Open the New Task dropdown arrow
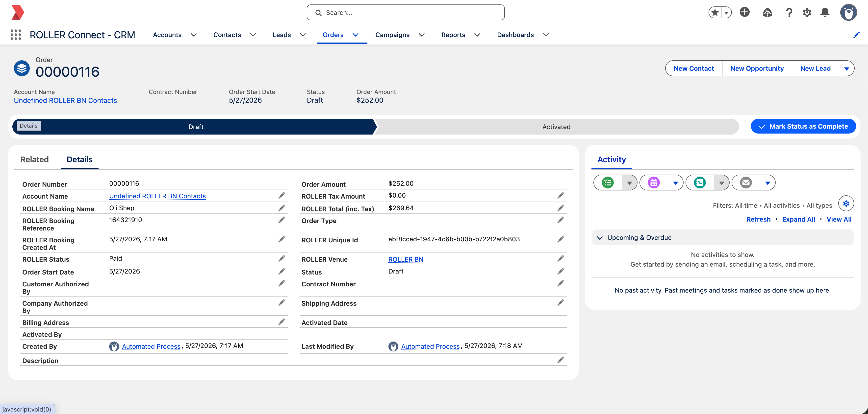 [629, 183]
